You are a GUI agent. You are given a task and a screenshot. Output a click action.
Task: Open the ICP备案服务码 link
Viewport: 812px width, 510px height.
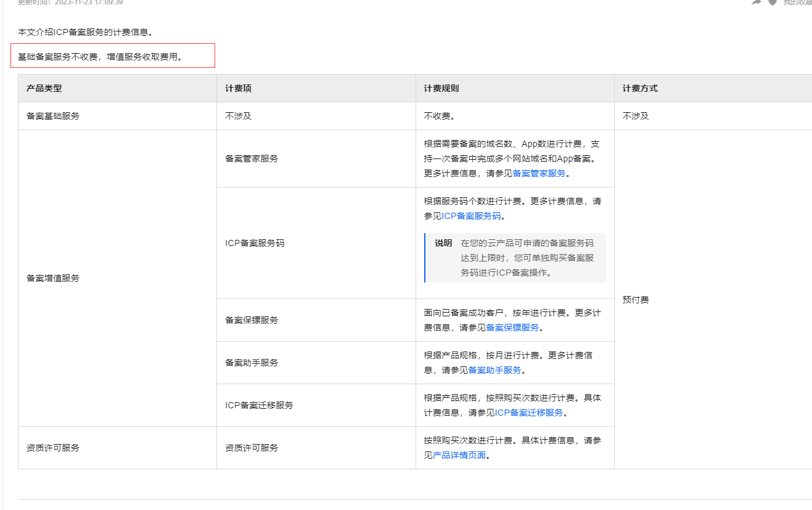click(471, 216)
